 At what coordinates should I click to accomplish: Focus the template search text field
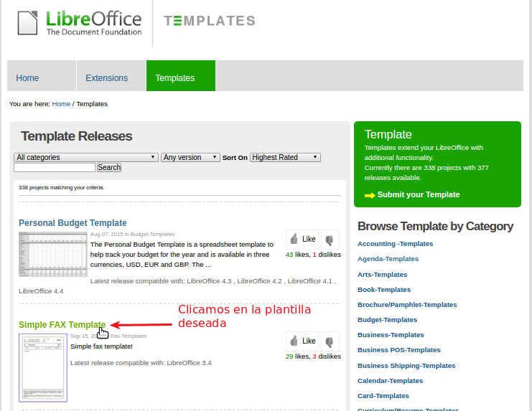[x=55, y=167]
